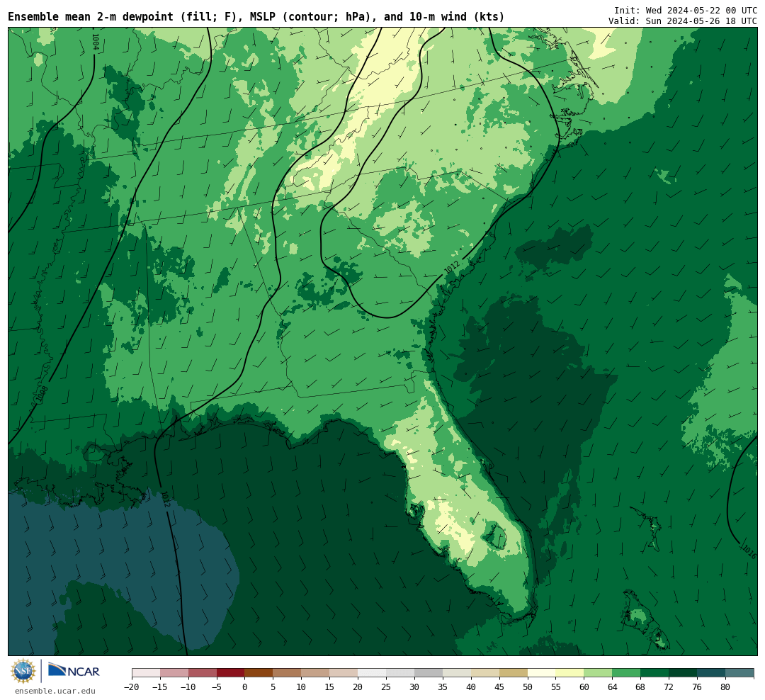The height and width of the screenshot is (700, 765).
Task: Pick the green swatch between 64 and 68
Action: [x=626, y=673]
